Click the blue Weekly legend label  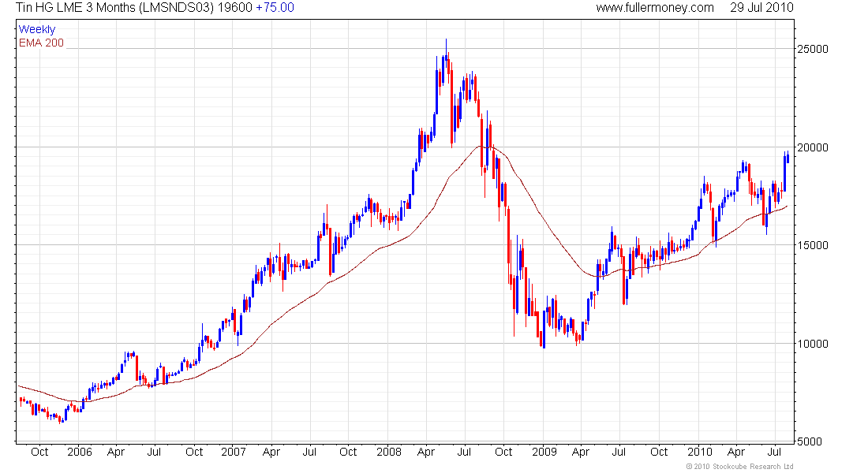tap(37, 29)
